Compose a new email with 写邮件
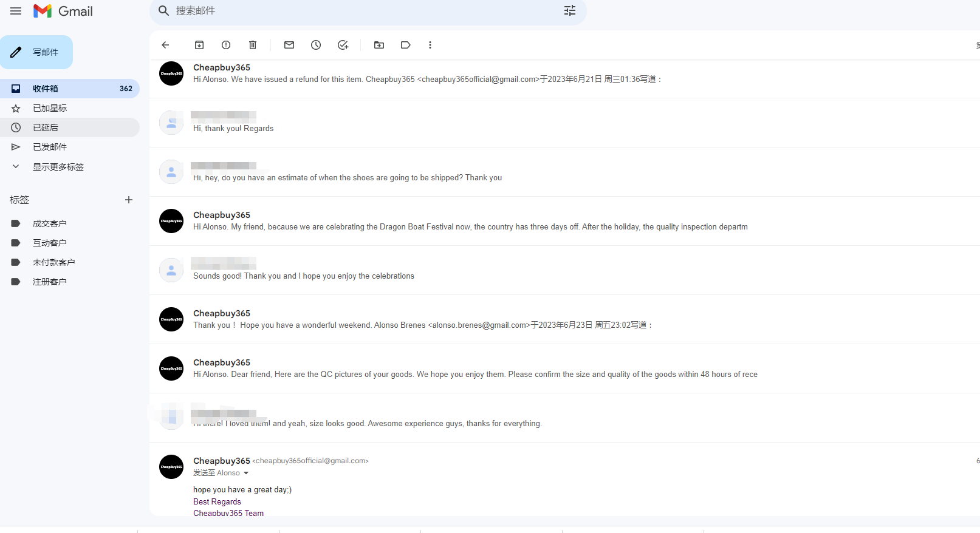 click(36, 52)
